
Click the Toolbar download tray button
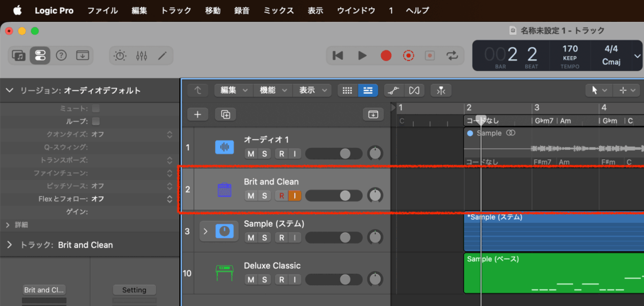click(82, 55)
